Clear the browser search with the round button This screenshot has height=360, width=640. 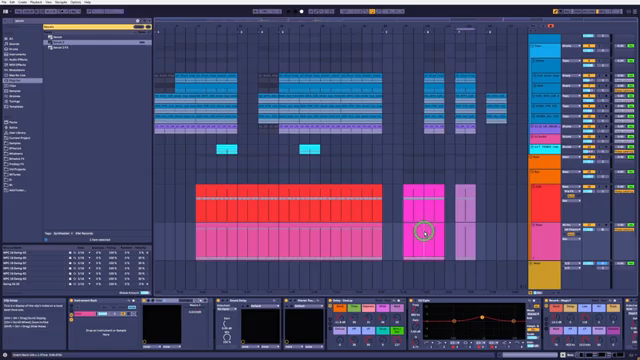pos(138,21)
